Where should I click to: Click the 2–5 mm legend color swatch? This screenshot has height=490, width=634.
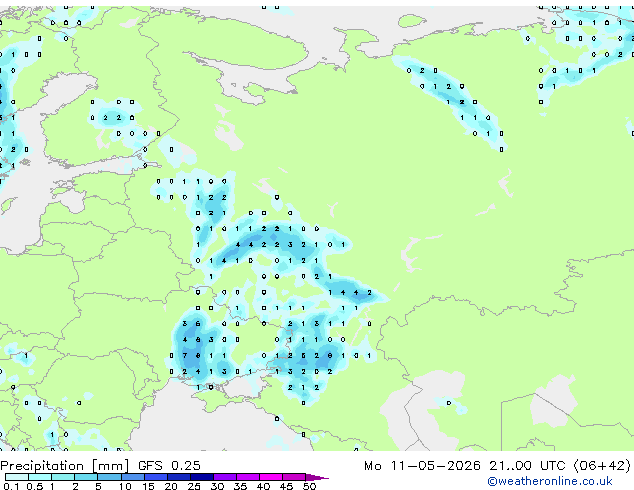pos(86,477)
